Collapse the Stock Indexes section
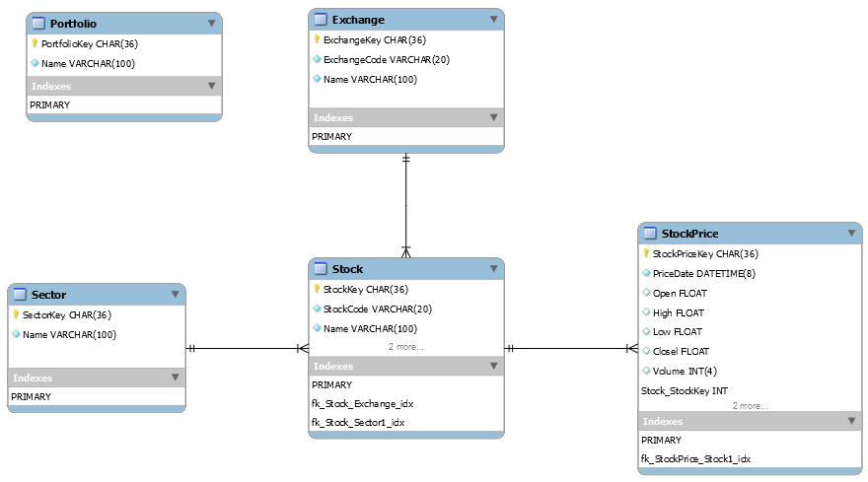 pos(494,366)
